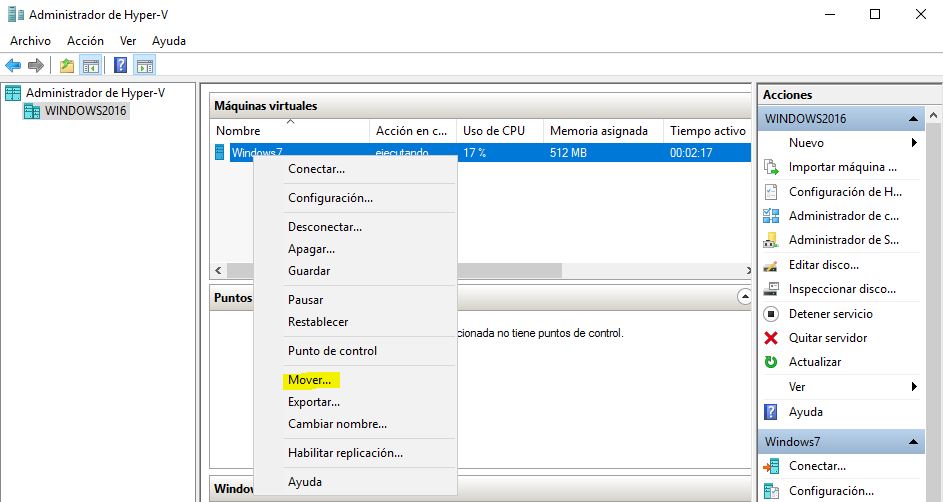Click the Administrador de Hyper-V root tree icon

click(x=13, y=93)
